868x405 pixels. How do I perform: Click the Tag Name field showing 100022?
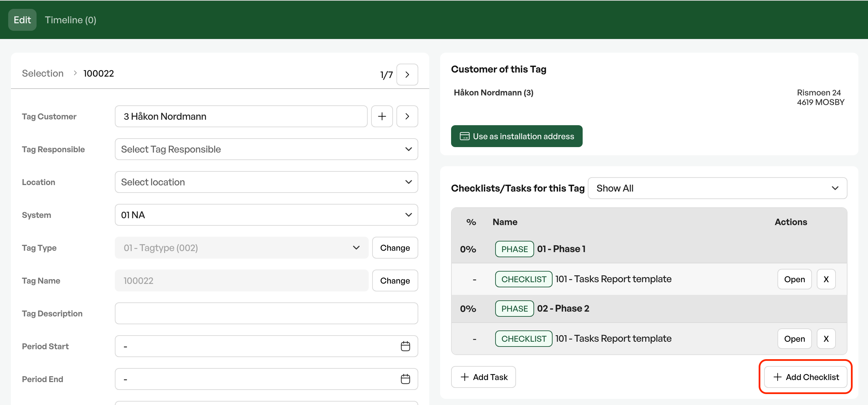pyautogui.click(x=242, y=280)
